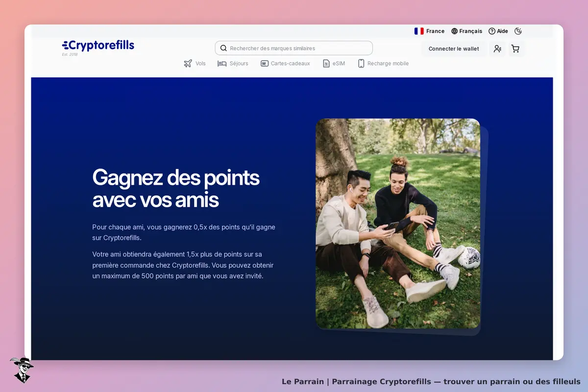Click the airplane Vols icon

tap(188, 63)
